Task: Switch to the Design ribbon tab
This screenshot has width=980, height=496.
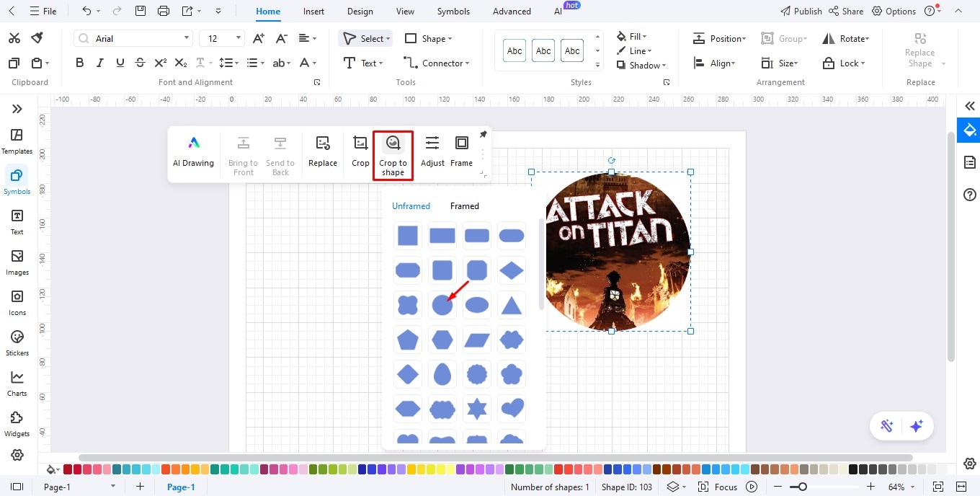Action: (360, 12)
